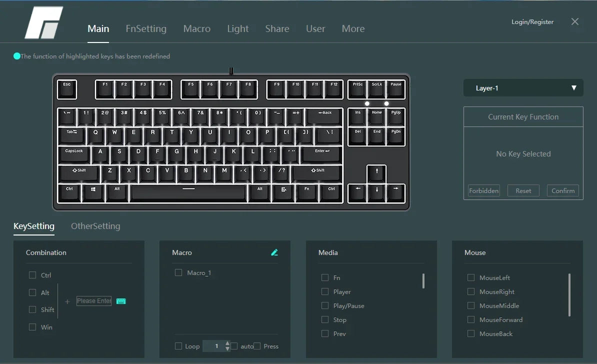This screenshot has width=597, height=364.
Task: Select the Tab key on the keyboard
Action: (71, 136)
